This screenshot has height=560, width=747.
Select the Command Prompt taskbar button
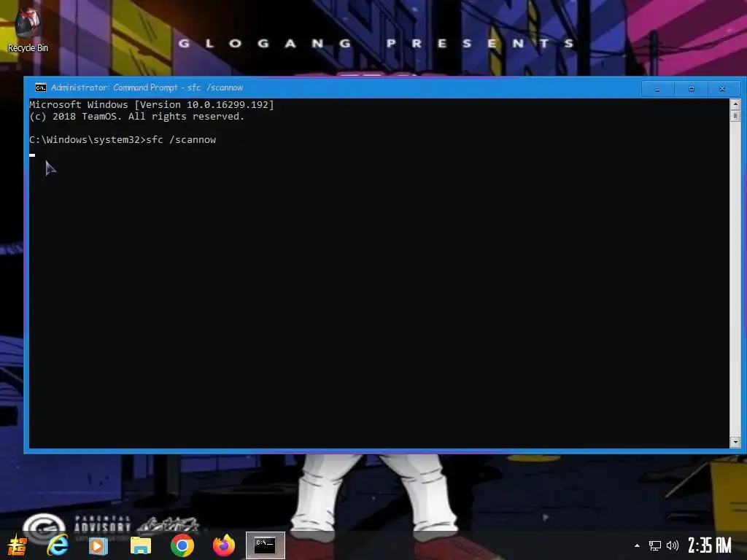[266, 545]
